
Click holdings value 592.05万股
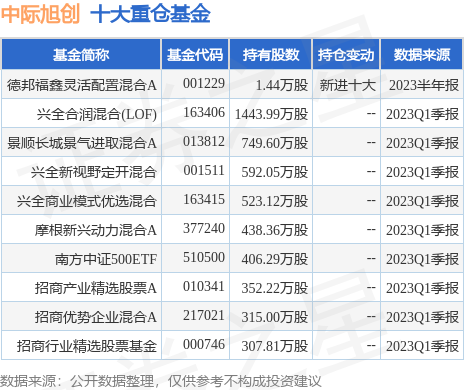[x=275, y=172]
